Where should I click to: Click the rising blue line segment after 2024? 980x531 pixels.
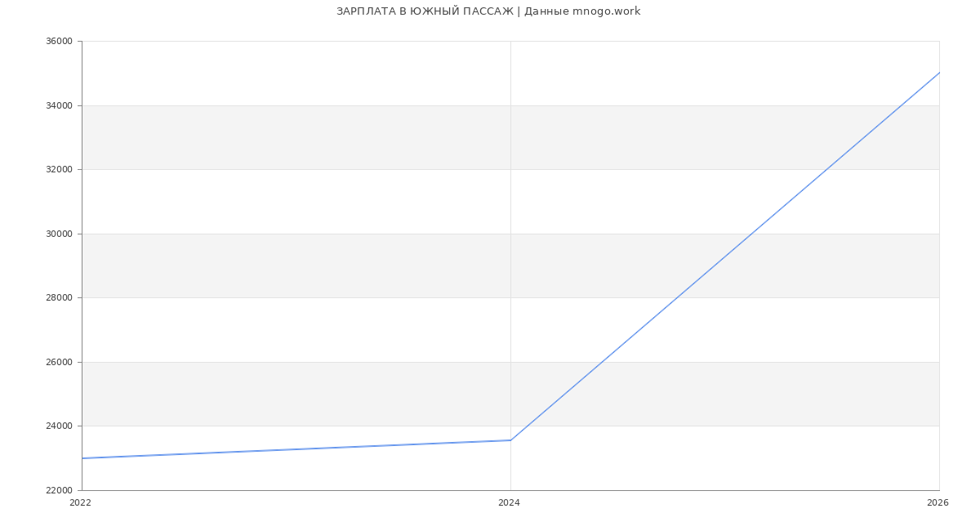[x=724, y=257]
